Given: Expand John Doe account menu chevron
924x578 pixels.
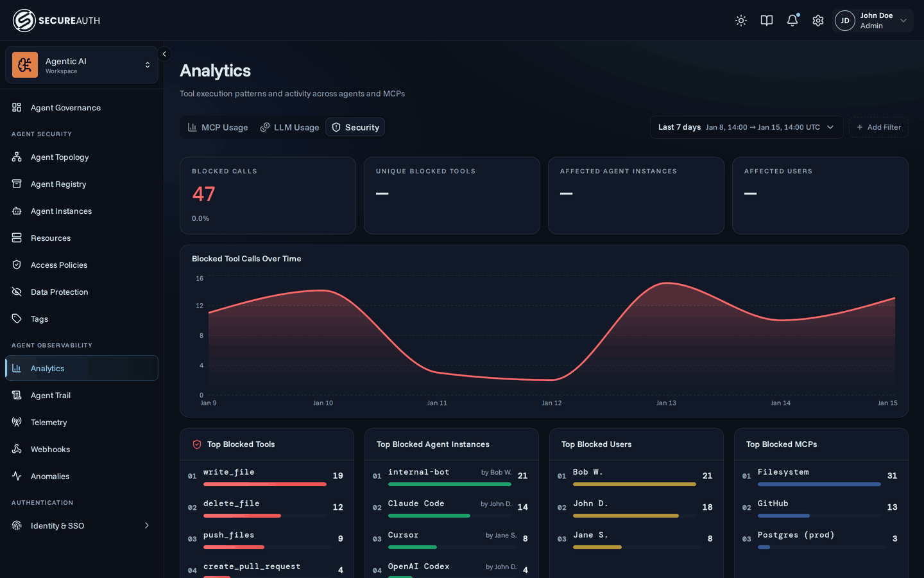Looking at the screenshot, I should (x=903, y=21).
